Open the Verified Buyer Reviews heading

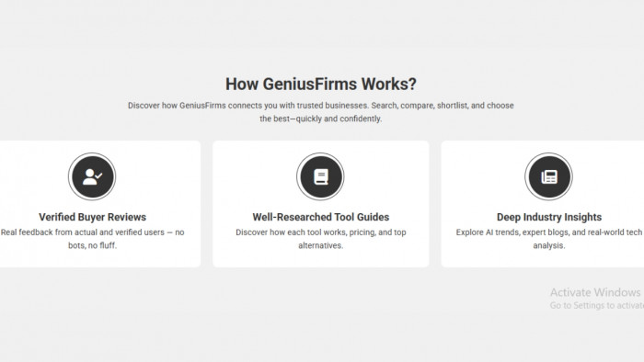pos(92,217)
